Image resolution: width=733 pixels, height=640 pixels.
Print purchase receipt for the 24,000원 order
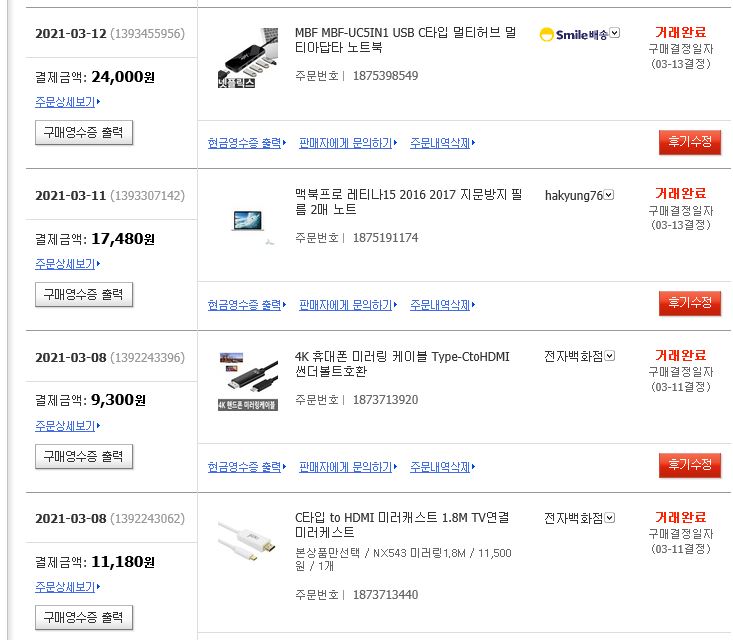click(x=84, y=132)
